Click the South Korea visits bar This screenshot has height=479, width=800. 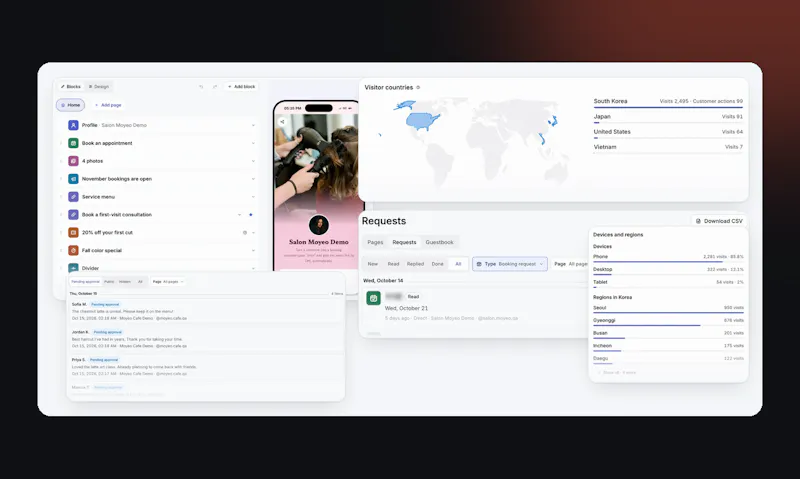coord(668,108)
